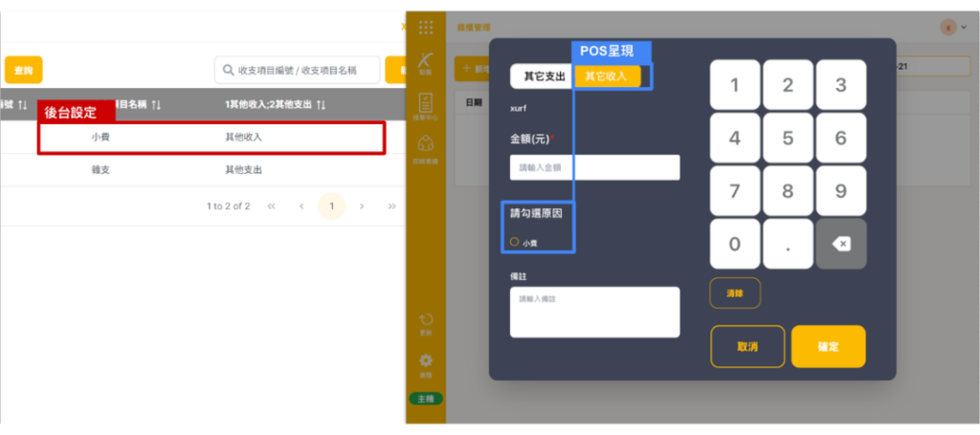Viewport: 980px width, 435px height.
Task: Open the app grid menu icon
Action: (426, 28)
